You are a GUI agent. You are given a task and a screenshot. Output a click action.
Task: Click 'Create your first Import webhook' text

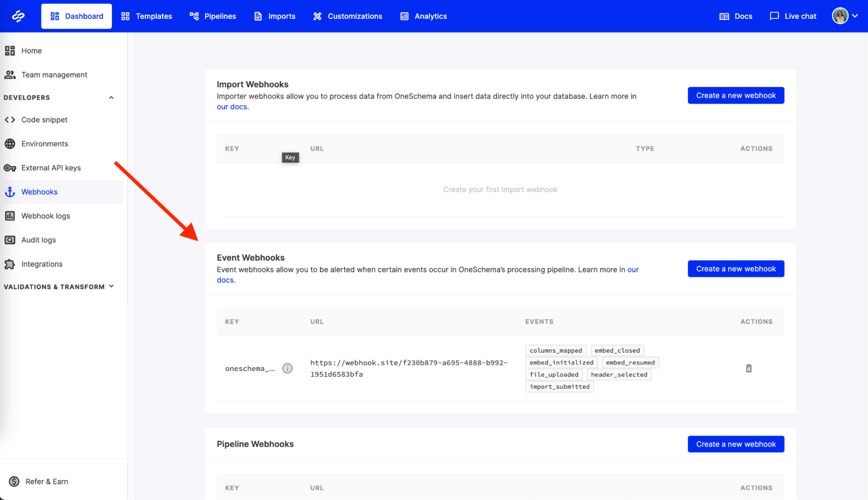tap(500, 189)
